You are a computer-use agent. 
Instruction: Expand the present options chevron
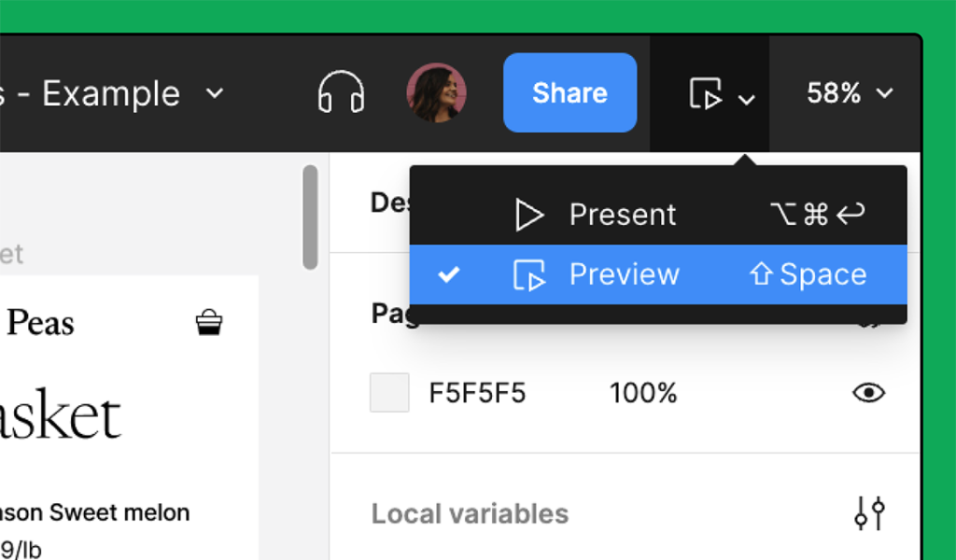pos(747,99)
